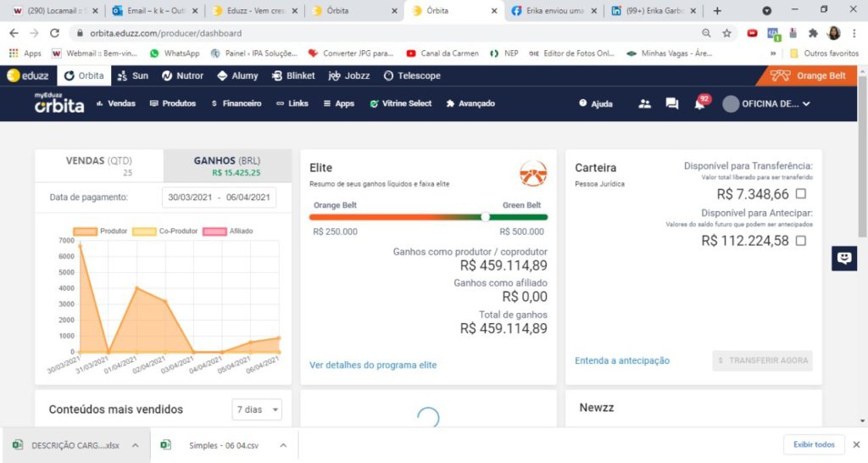This screenshot has width=868, height=463.
Task: Open the Apps menu in Orbita navbar
Action: pyautogui.click(x=339, y=103)
